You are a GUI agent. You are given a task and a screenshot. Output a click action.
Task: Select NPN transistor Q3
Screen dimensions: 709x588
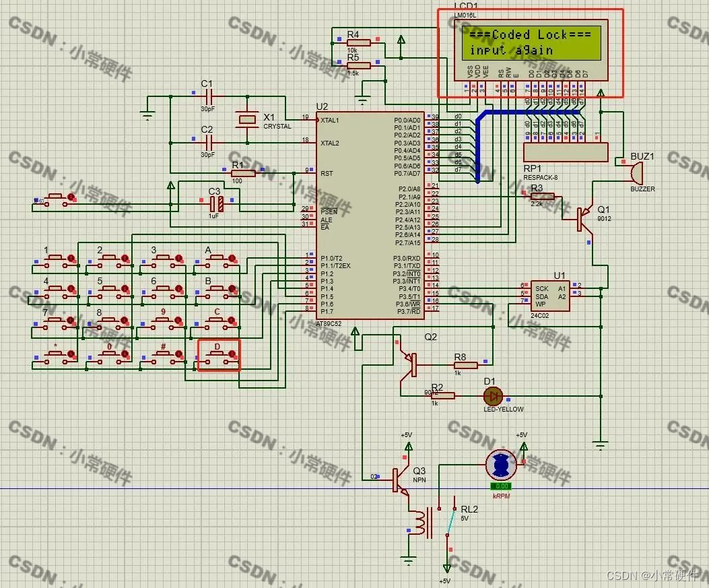coord(400,481)
